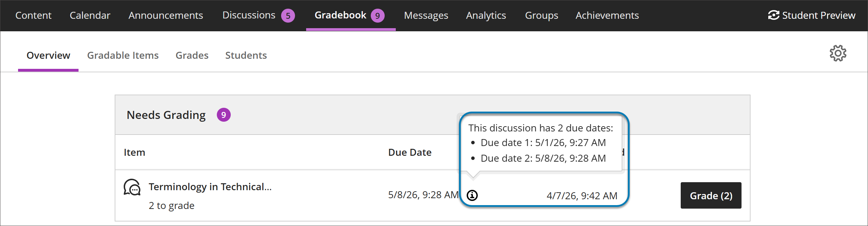The height and width of the screenshot is (226, 868).
Task: Select the Students tab
Action: point(246,55)
